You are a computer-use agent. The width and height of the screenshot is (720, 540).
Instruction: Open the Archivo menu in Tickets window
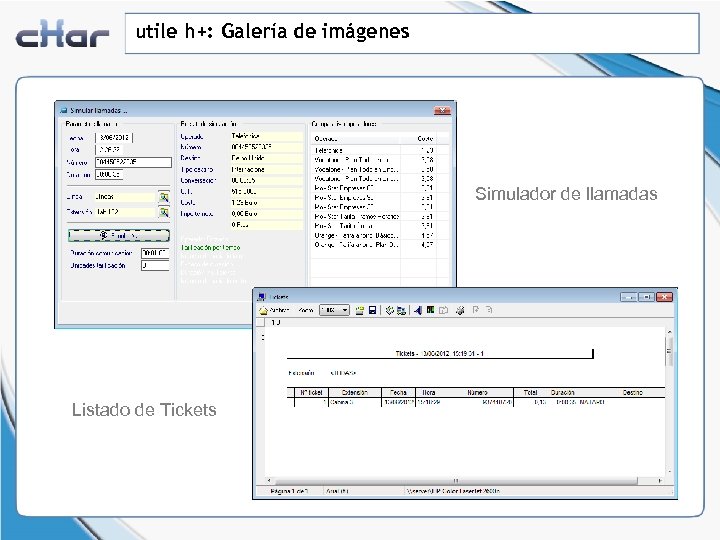(275, 310)
